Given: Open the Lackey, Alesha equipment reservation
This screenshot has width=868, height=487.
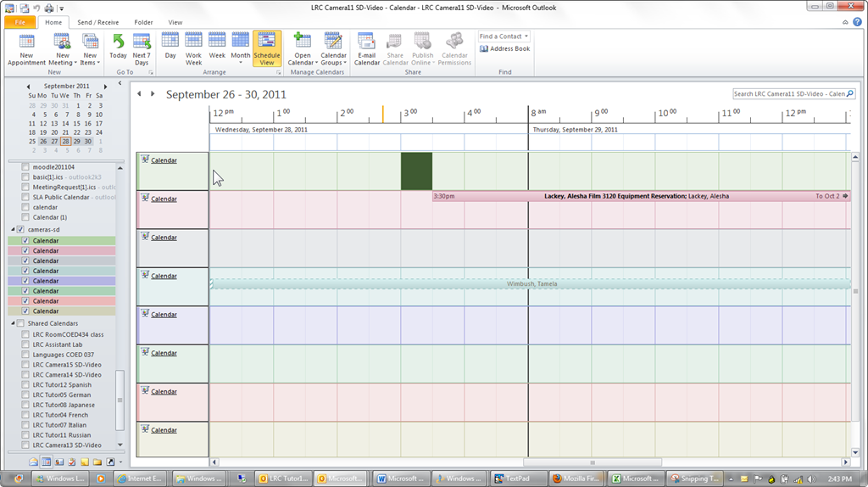Looking at the screenshot, I should coord(636,196).
